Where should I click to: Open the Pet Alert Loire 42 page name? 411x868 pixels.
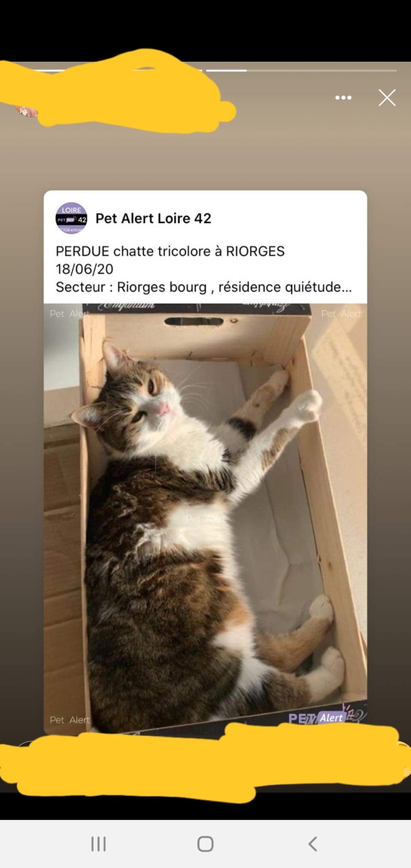pos(153,218)
